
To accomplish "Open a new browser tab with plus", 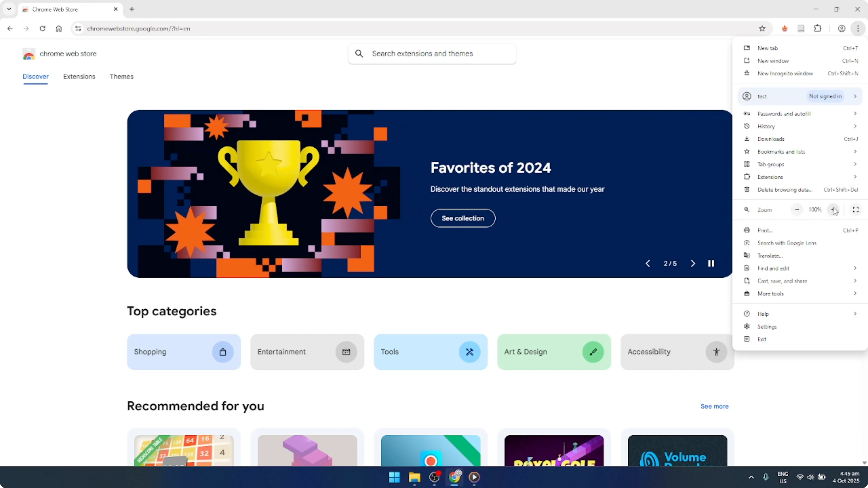I will coord(132,9).
